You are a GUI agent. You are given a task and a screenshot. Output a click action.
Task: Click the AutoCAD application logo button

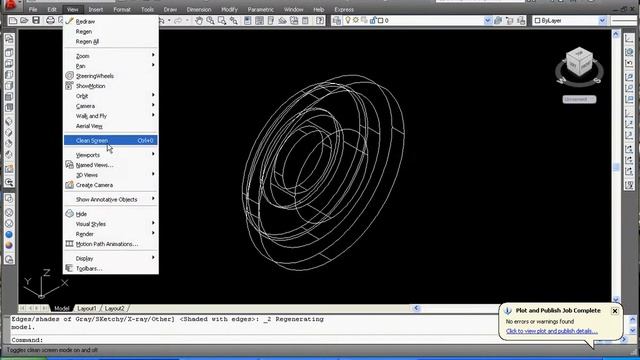coord(10,5)
